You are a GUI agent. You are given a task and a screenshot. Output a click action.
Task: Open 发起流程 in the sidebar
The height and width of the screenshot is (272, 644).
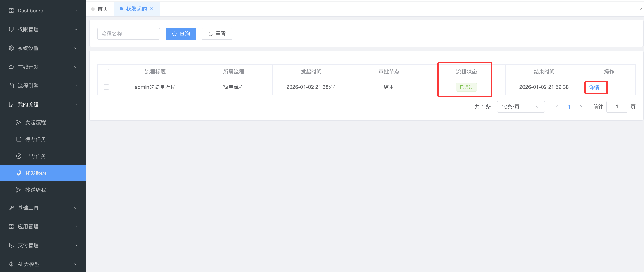[35, 122]
